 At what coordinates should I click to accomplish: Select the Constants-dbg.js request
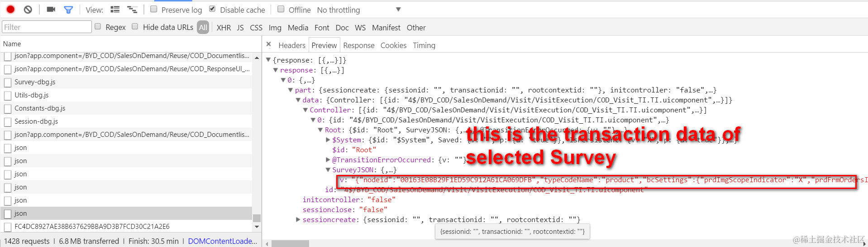pyautogui.click(x=127, y=108)
